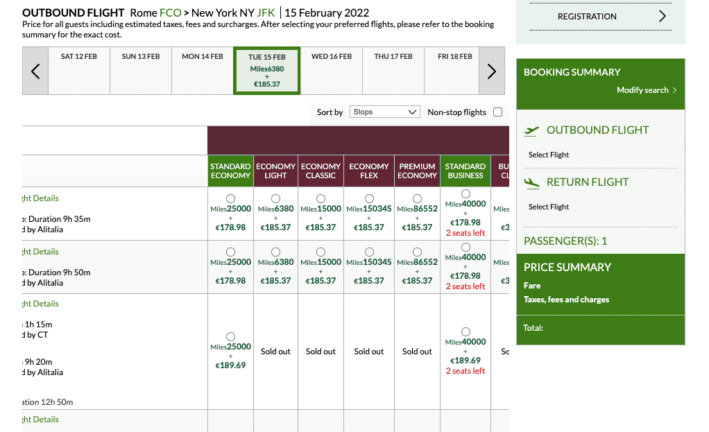The height and width of the screenshot is (432, 709).
Task: Click the previous dates left arrow
Action: [36, 71]
